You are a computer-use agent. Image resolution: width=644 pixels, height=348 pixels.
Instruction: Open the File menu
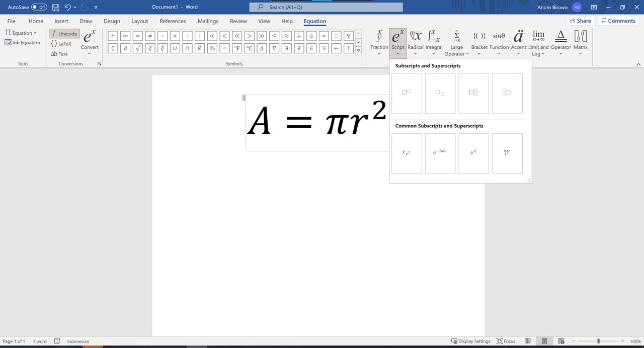pos(11,21)
